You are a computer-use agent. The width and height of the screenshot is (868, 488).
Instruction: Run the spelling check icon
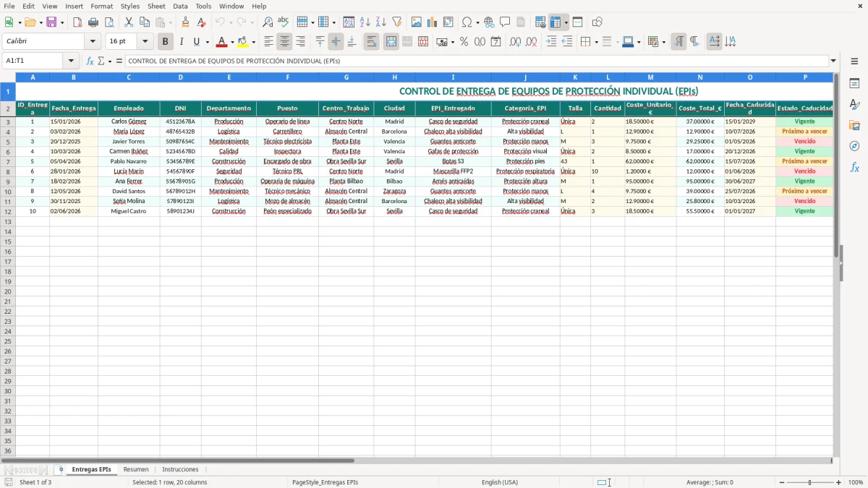tap(284, 22)
